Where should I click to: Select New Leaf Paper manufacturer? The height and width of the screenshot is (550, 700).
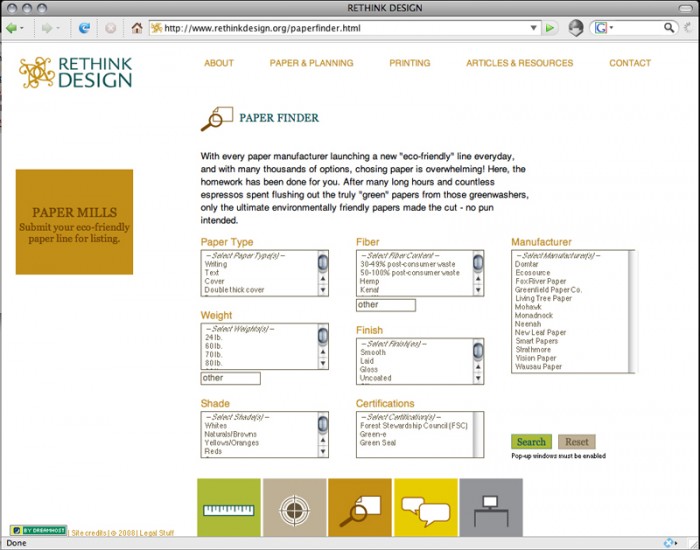tap(541, 333)
